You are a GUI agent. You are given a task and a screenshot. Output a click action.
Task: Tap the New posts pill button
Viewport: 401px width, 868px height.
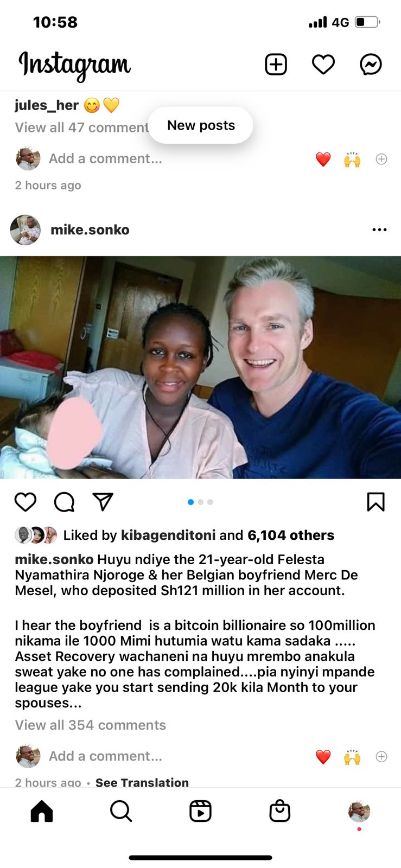[x=201, y=125]
